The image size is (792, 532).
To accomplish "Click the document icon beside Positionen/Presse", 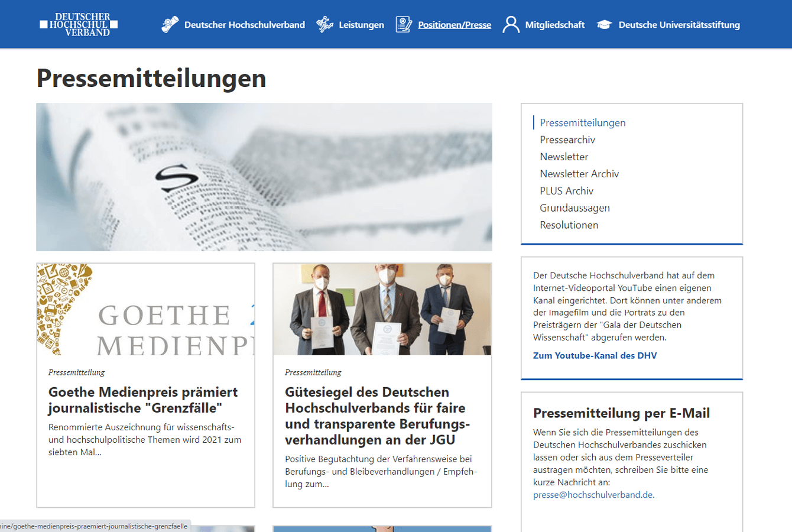I will point(404,25).
